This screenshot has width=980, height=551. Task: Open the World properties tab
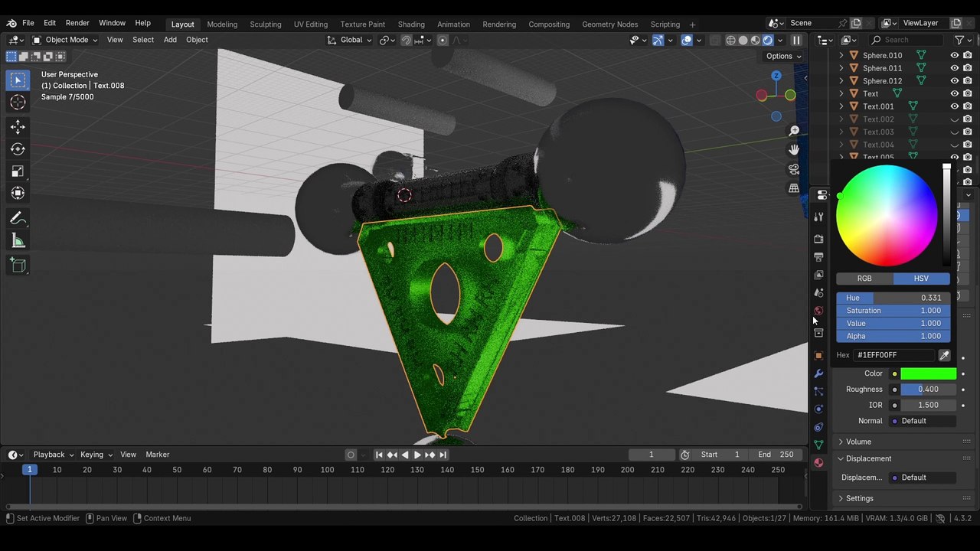click(818, 311)
